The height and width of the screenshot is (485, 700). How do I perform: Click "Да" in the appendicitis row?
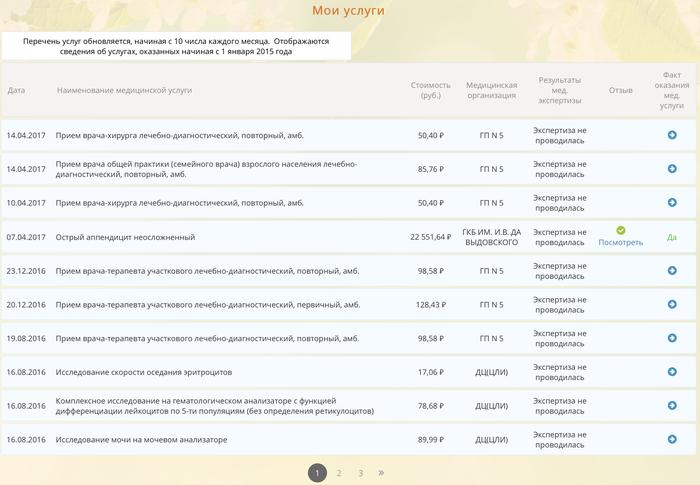[672, 237]
